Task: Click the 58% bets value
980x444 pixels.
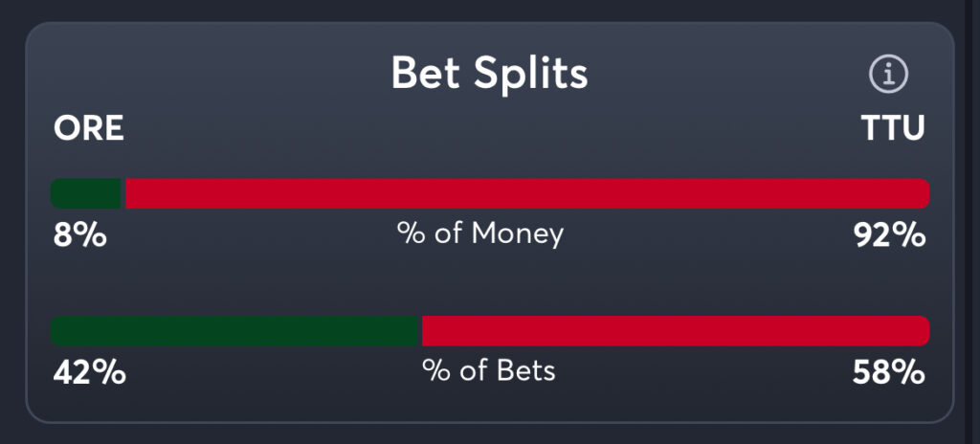Action: point(889,371)
